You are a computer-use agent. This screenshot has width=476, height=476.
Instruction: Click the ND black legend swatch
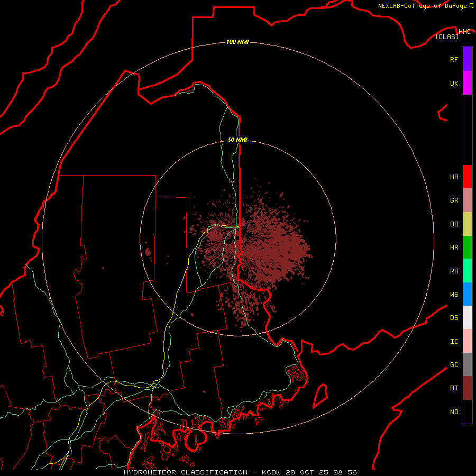click(467, 411)
